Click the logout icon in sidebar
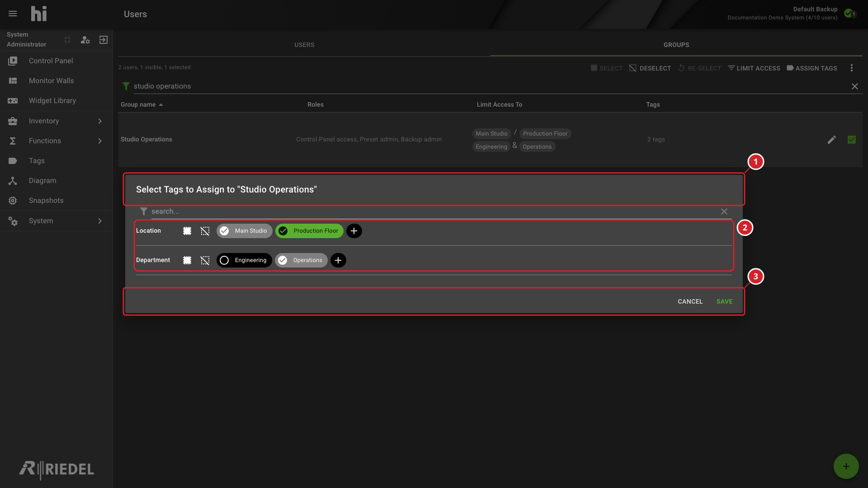Screen dimensions: 868x488 (103, 40)
